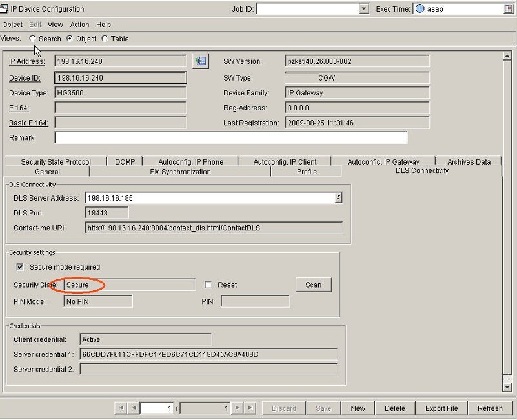This screenshot has height=420, width=517.
Task: Click the underlined IP Address label
Action: point(26,61)
